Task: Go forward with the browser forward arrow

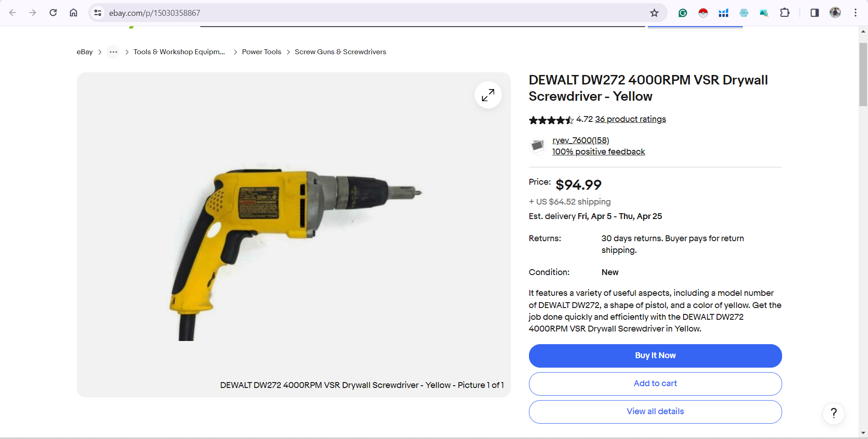Action: 33,13
